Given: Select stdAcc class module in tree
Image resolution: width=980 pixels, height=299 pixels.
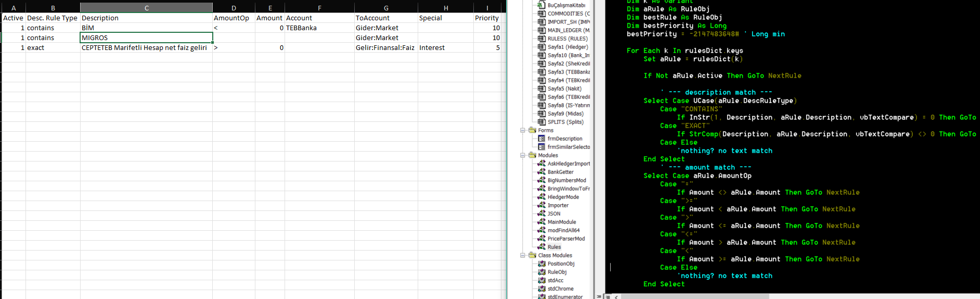Looking at the screenshot, I should [555, 280].
